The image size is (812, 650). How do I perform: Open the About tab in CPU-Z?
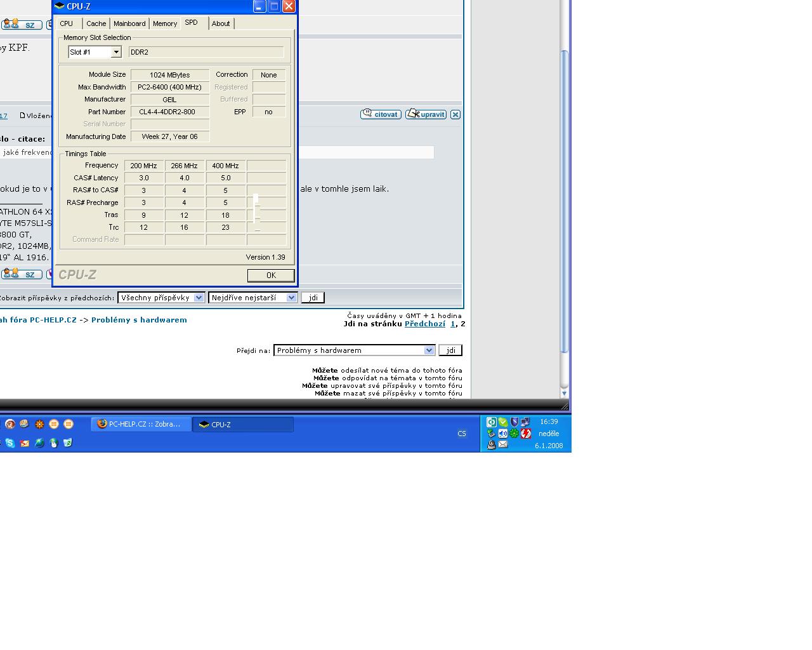tap(221, 23)
